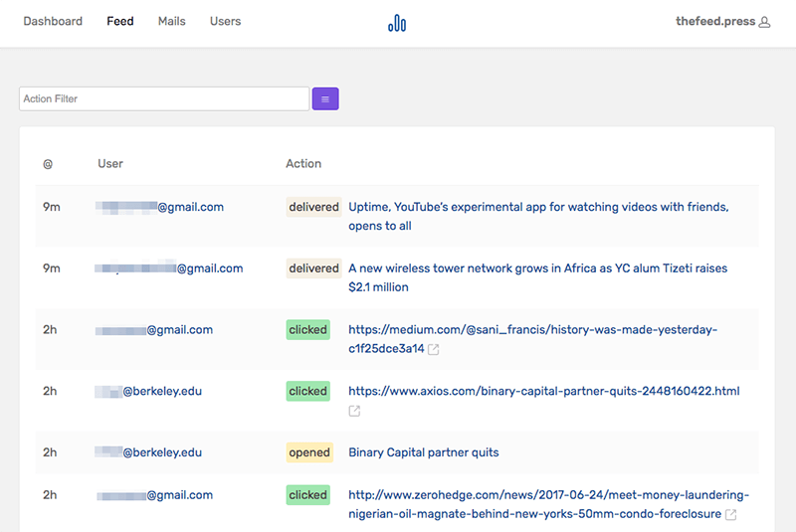Viewport: 796px width, 532px height.
Task: Click the bar chart logo icon
Action: (397, 23)
